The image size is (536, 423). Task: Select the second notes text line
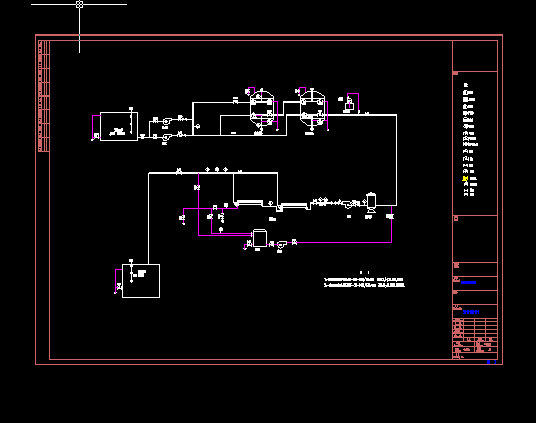click(364, 285)
